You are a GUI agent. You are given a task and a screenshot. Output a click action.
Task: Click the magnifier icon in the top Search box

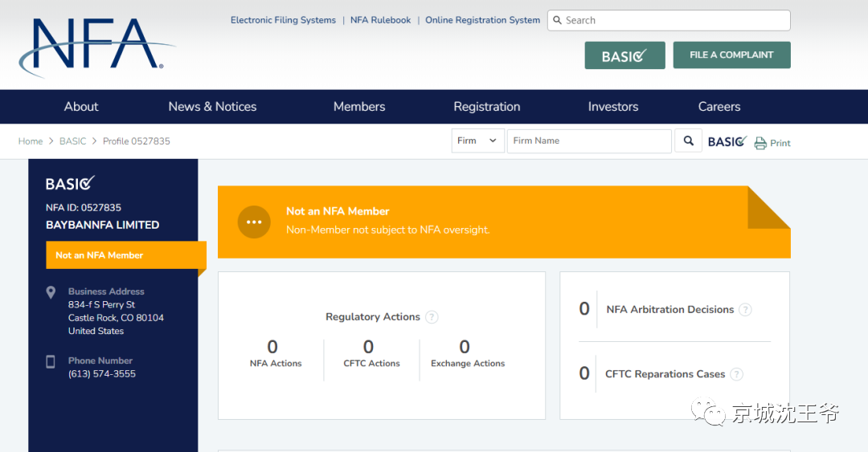(558, 20)
